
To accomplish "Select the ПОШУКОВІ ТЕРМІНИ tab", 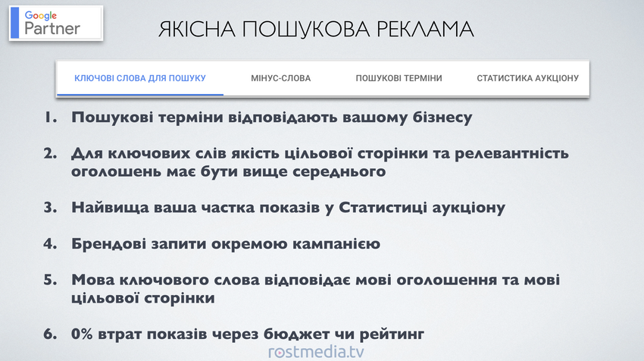I will click(x=399, y=78).
